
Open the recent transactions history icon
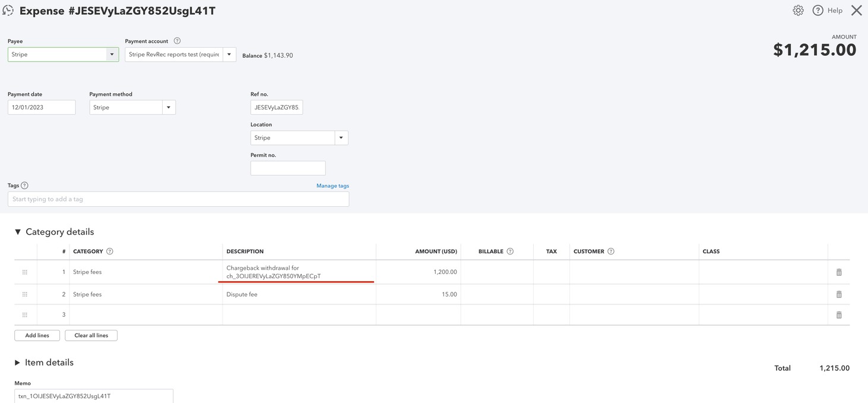pos(8,10)
